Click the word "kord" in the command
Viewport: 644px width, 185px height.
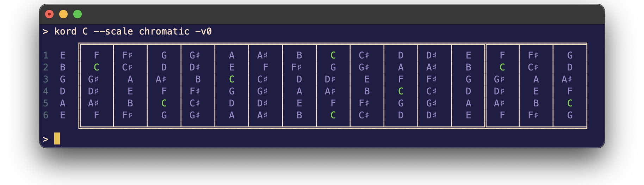pos(66,31)
